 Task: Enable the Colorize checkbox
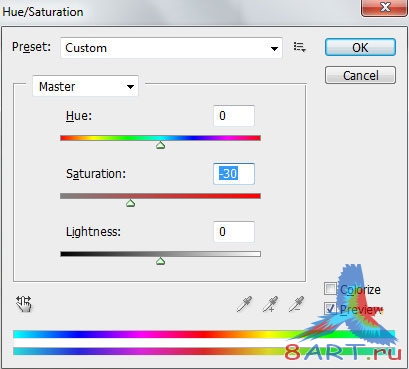point(330,289)
